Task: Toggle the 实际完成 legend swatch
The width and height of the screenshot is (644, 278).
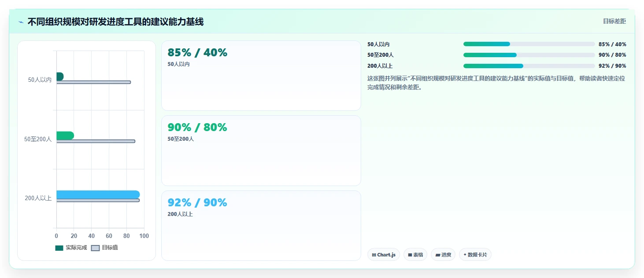Action: tap(59, 248)
